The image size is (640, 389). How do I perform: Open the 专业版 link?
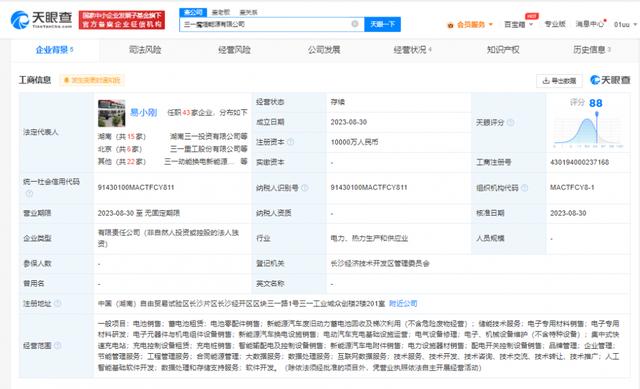[555, 24]
